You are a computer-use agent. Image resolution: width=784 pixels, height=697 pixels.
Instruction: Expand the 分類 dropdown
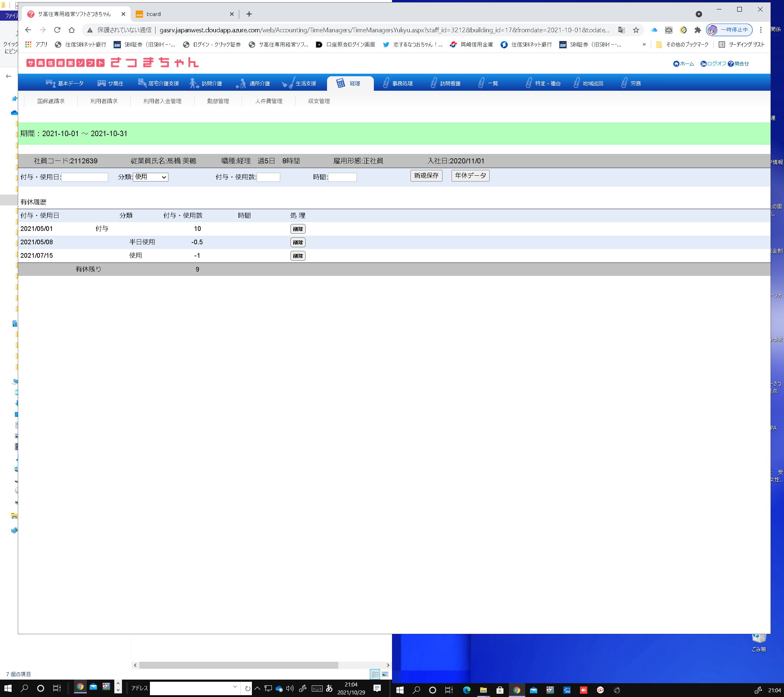coord(150,177)
